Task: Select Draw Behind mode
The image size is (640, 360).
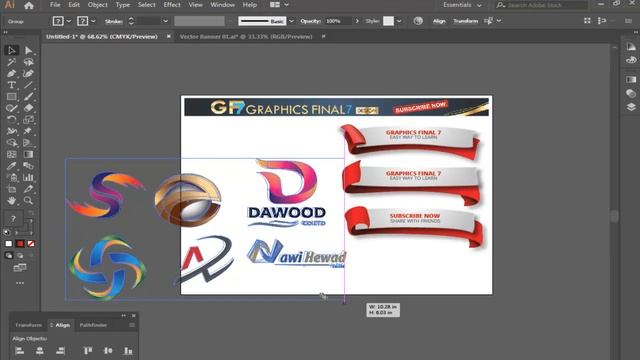Action: 20,256
